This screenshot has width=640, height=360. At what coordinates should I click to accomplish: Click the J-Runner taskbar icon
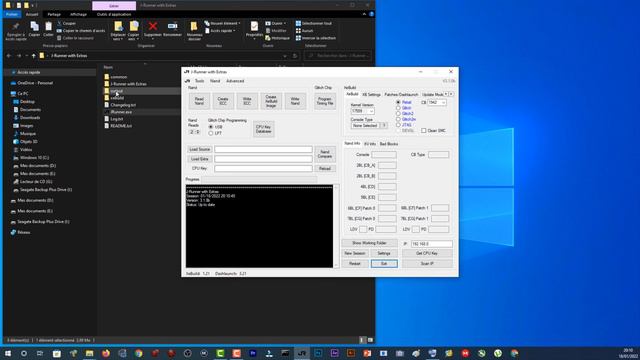pyautogui.click(x=302, y=353)
